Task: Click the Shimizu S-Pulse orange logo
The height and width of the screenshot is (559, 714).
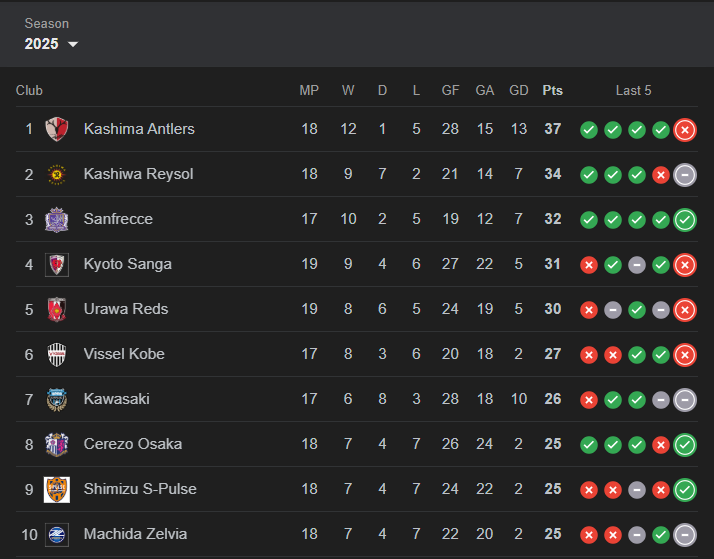Action: (x=57, y=489)
